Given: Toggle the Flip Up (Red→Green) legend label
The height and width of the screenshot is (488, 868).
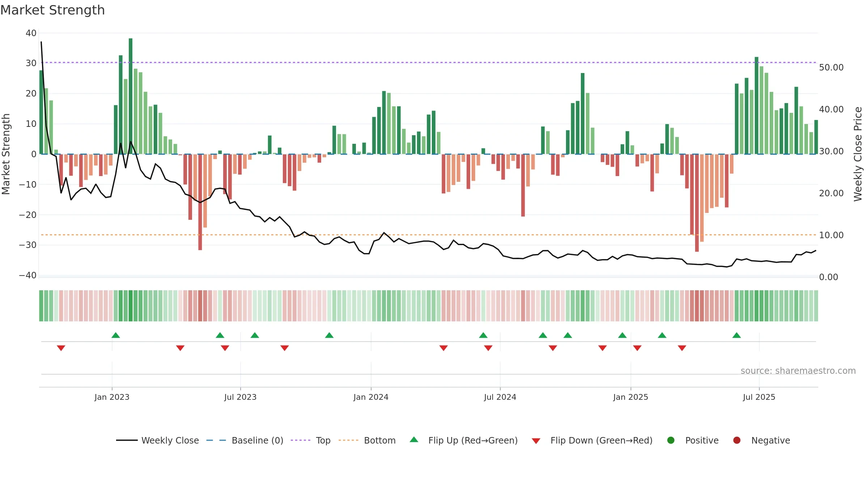Looking at the screenshot, I should coord(473,440).
